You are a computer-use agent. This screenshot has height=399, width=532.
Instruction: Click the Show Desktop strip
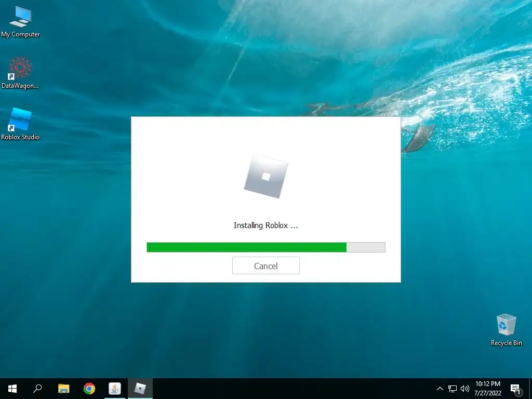tap(530, 389)
